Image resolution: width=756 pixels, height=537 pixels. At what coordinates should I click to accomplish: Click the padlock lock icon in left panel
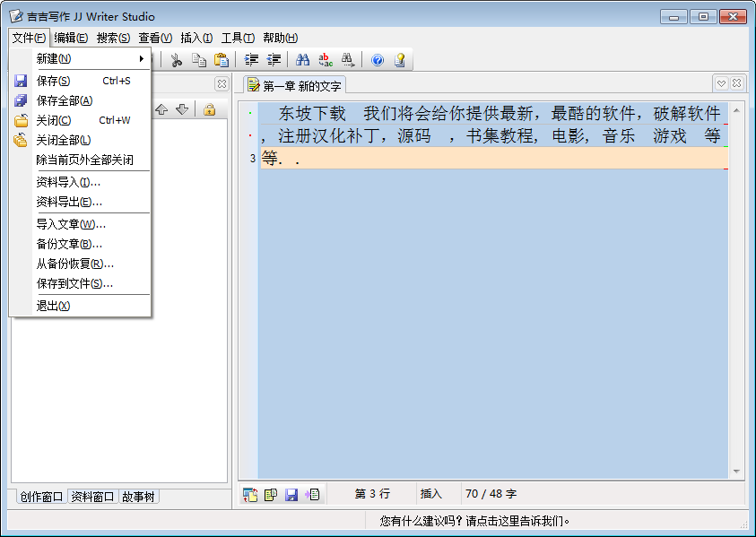tap(209, 109)
